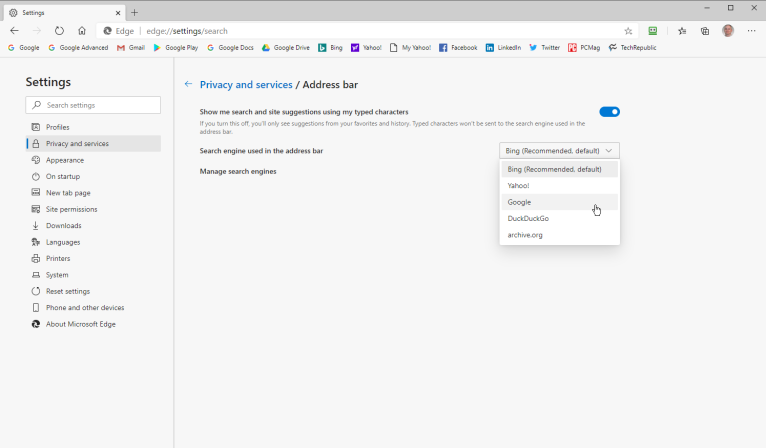Open the user profile avatar
This screenshot has height=448, width=766.
click(x=728, y=31)
